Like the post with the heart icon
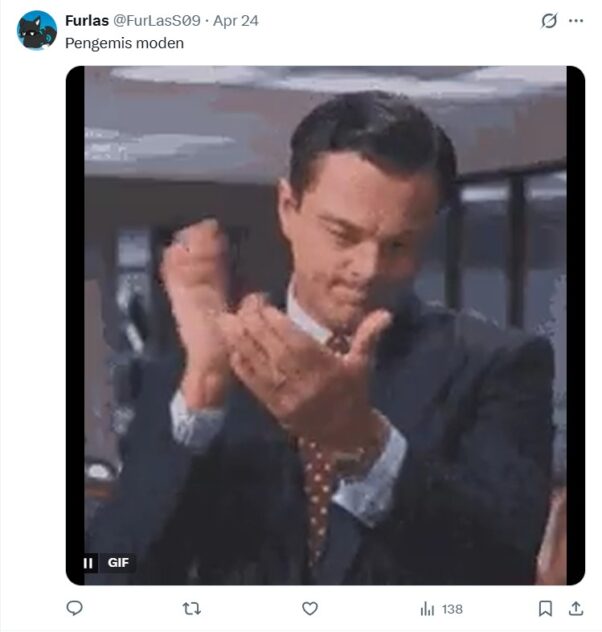The width and height of the screenshot is (602, 632). (310, 608)
